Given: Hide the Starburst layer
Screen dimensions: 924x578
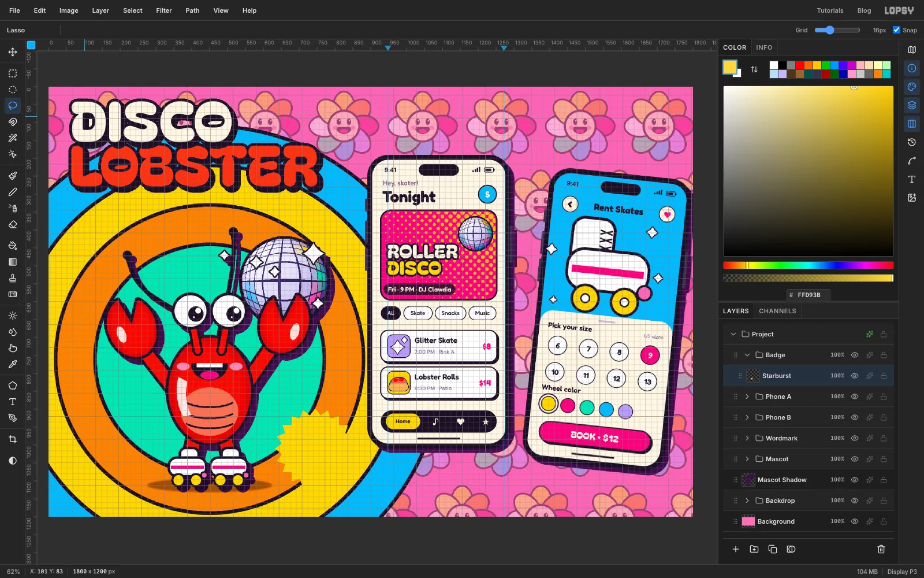Looking at the screenshot, I should point(855,376).
